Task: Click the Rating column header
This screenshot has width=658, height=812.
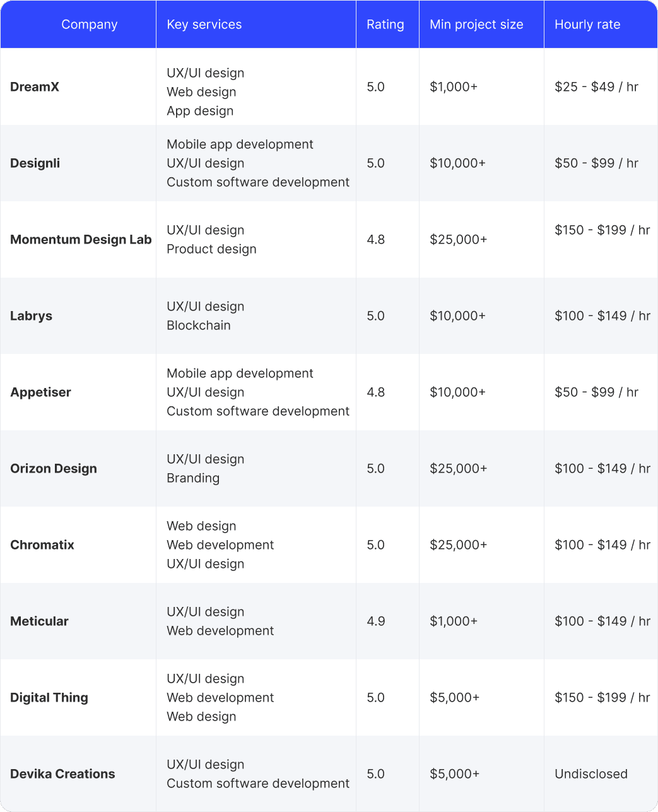Action: (x=385, y=25)
